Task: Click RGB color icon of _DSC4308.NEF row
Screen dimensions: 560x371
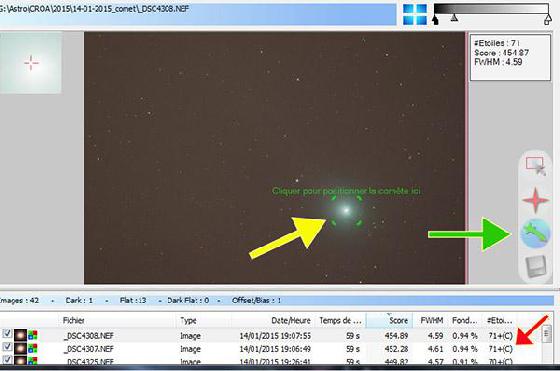Action: pyautogui.click(x=32, y=335)
